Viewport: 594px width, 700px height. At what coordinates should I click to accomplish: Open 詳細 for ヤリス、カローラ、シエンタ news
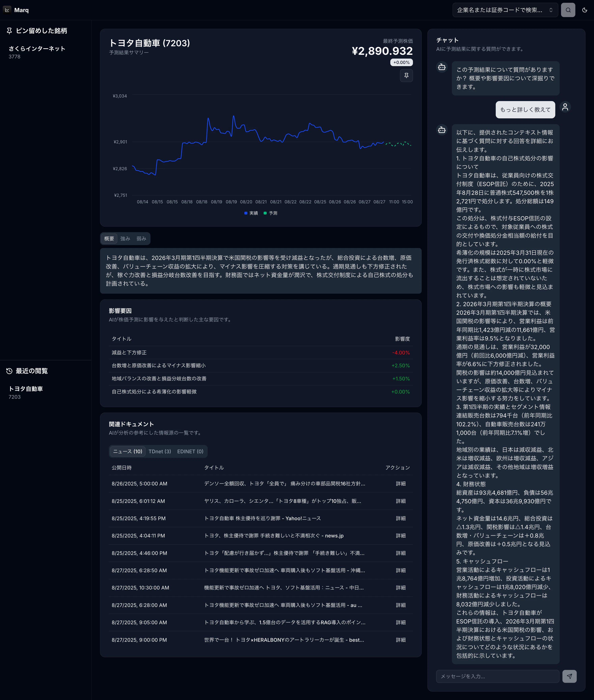point(401,501)
